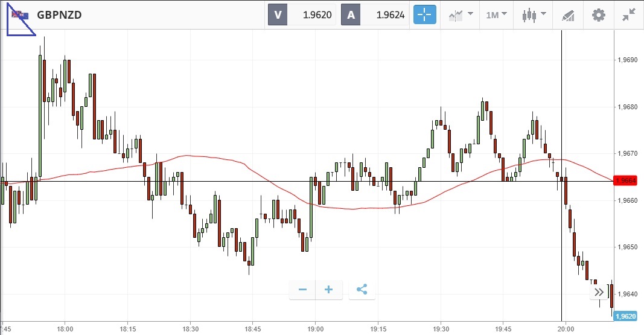Click the blue 1.9620 current price tag
This screenshot has height=335, width=644.
pyautogui.click(x=624, y=316)
